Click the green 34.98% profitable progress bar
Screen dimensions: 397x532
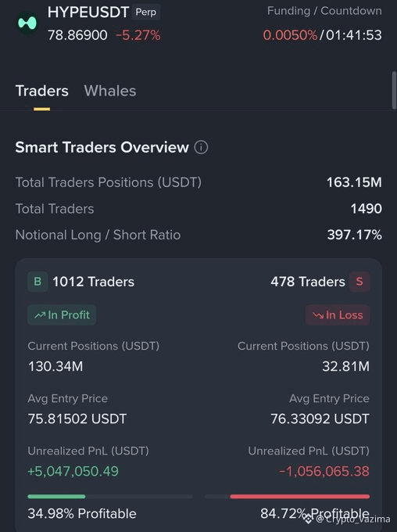point(56,496)
